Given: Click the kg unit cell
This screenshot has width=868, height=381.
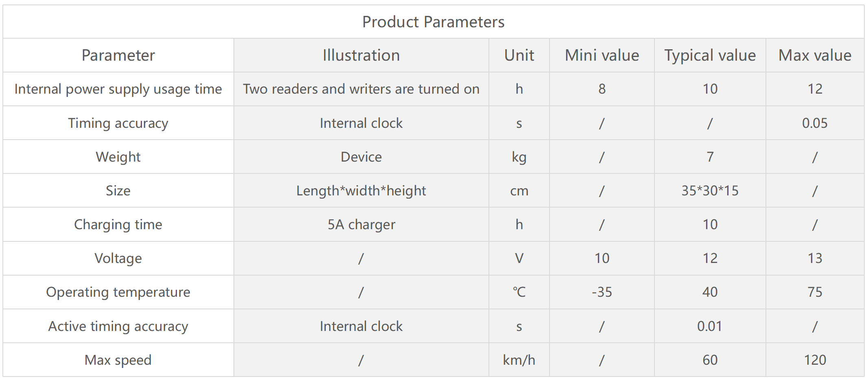Looking at the screenshot, I should pos(519,157).
